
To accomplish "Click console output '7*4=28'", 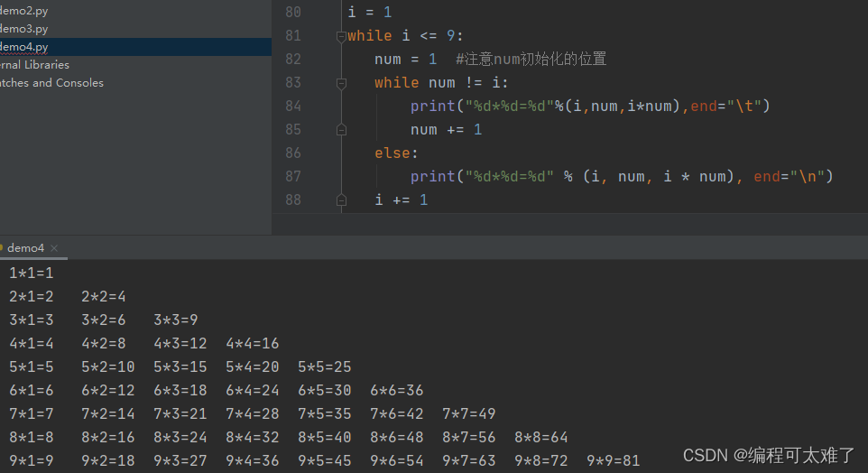I will [x=253, y=413].
